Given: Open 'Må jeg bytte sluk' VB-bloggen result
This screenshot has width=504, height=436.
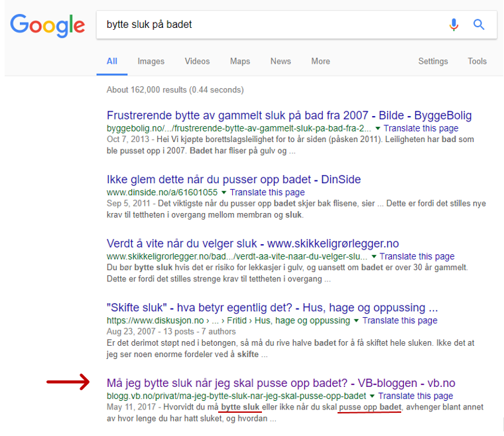Looking at the screenshot, I should coord(281,383).
